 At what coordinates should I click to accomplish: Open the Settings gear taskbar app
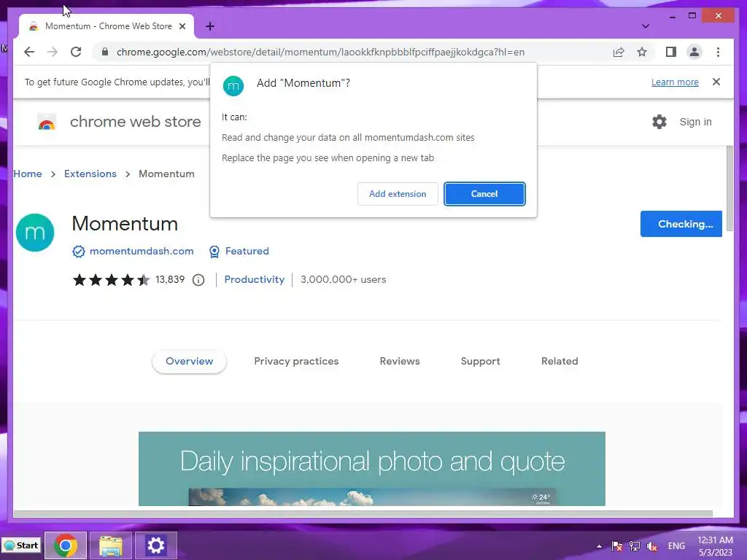tap(156, 545)
